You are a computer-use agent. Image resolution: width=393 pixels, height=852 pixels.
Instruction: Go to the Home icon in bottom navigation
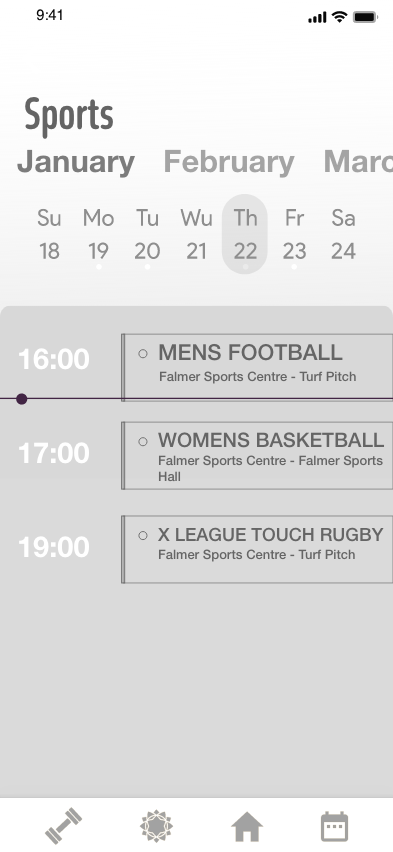(x=247, y=827)
